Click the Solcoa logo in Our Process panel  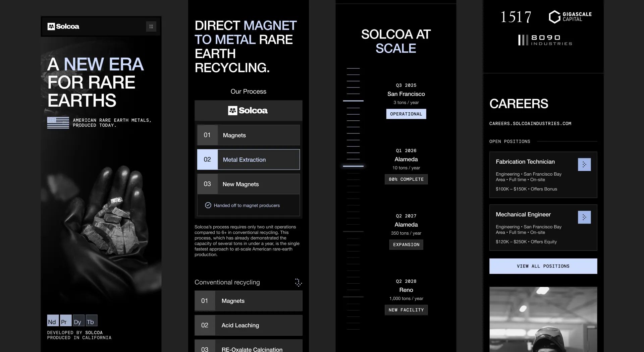point(248,111)
